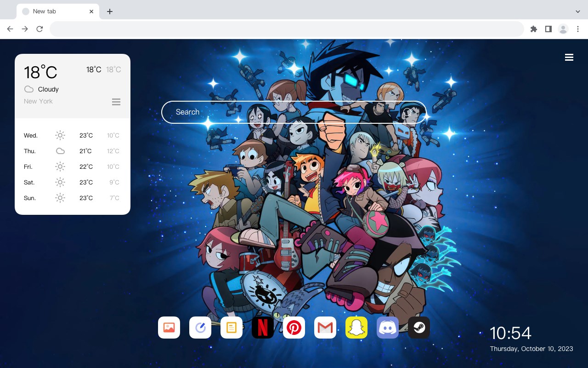Close the New tab tab
Screen dimensions: 588x368
[x=91, y=11]
